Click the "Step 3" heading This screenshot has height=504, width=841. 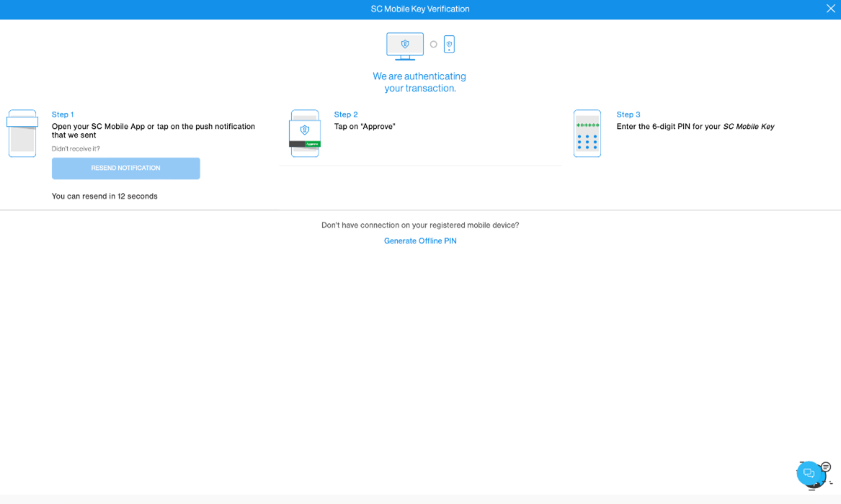pyautogui.click(x=628, y=114)
